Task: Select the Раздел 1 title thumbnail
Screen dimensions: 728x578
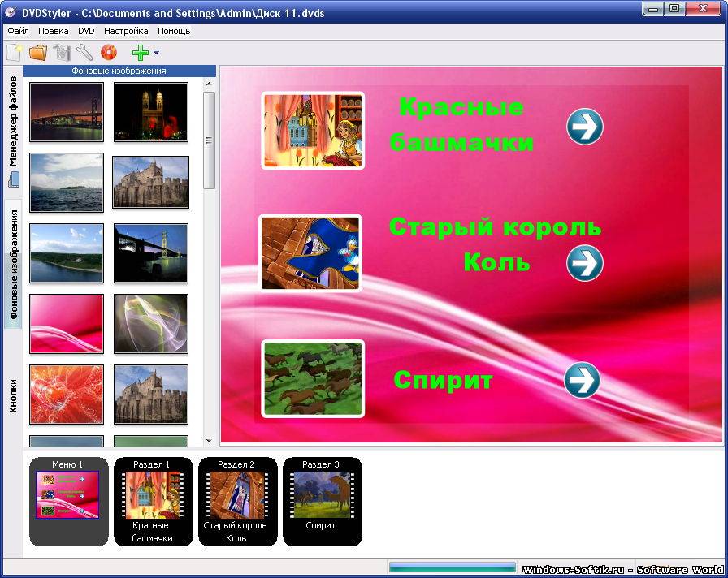Action: click(x=154, y=502)
